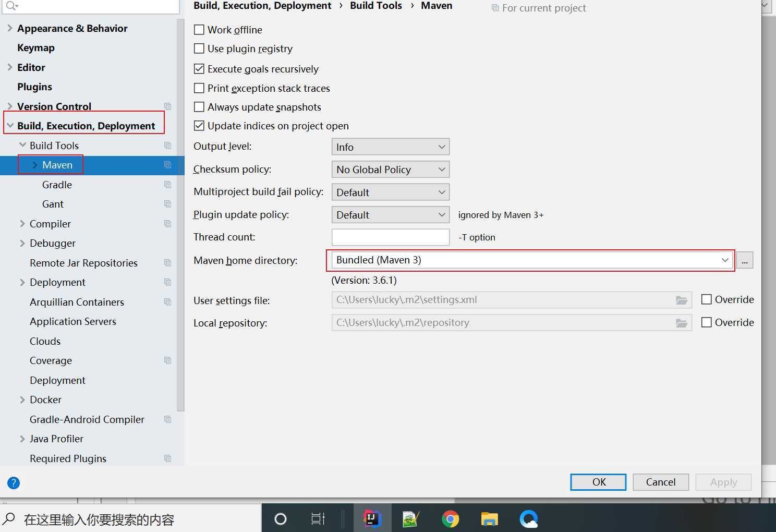The image size is (776, 532).
Task: Open the Plugin update policy dropdown
Action: tap(391, 215)
